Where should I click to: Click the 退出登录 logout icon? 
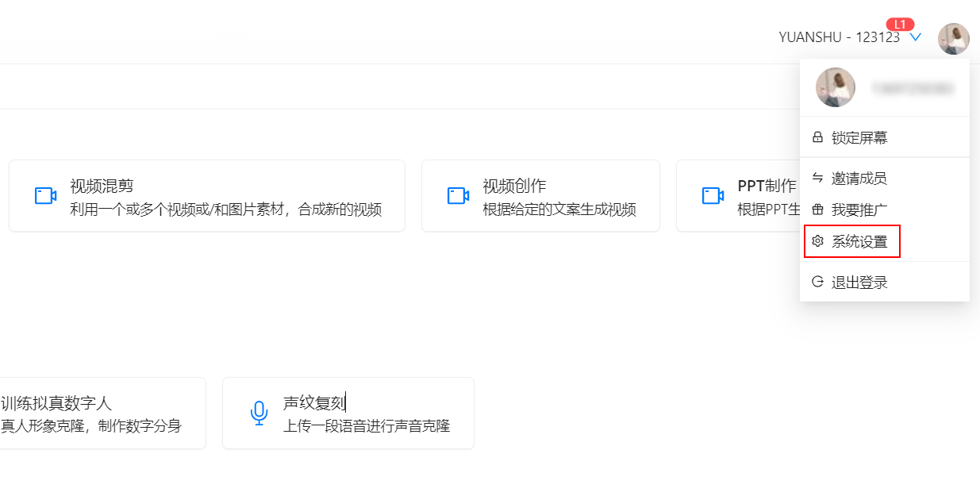(x=817, y=280)
